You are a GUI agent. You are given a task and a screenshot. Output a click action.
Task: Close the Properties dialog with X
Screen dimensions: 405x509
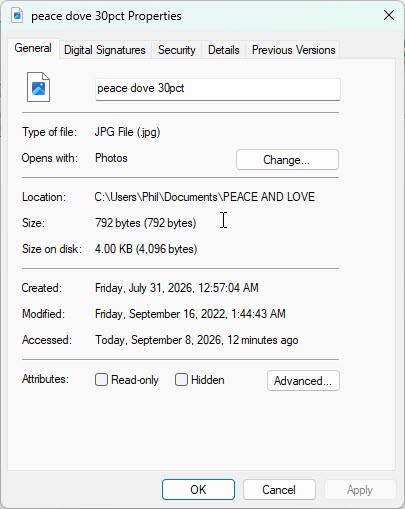click(389, 15)
